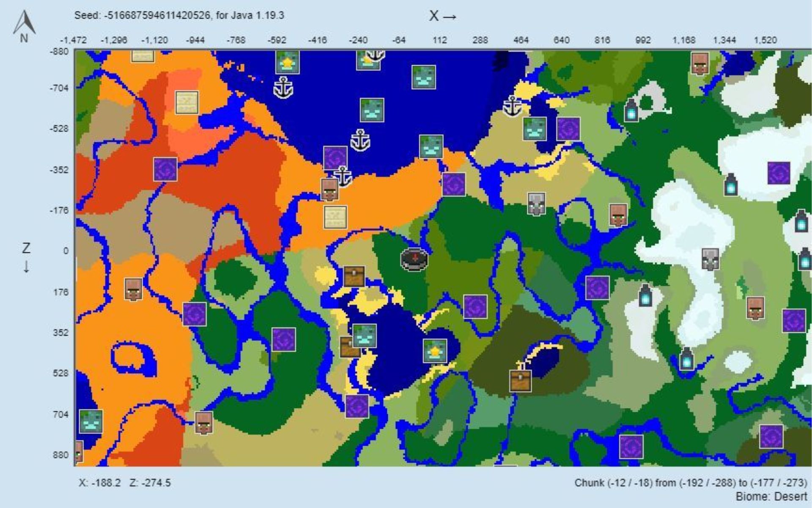Image resolution: width=812 pixels, height=508 pixels.
Task: Click the ocean ruin overlapping a lake chest
Action: point(365,336)
